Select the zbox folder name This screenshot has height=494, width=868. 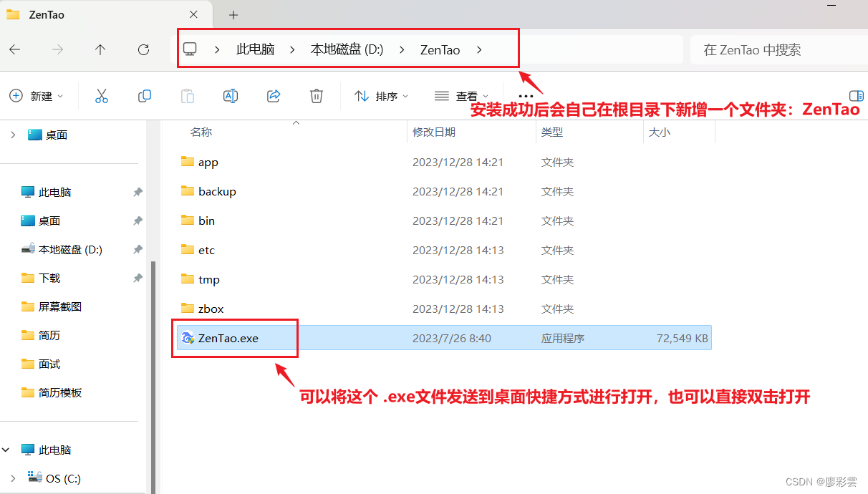point(211,309)
